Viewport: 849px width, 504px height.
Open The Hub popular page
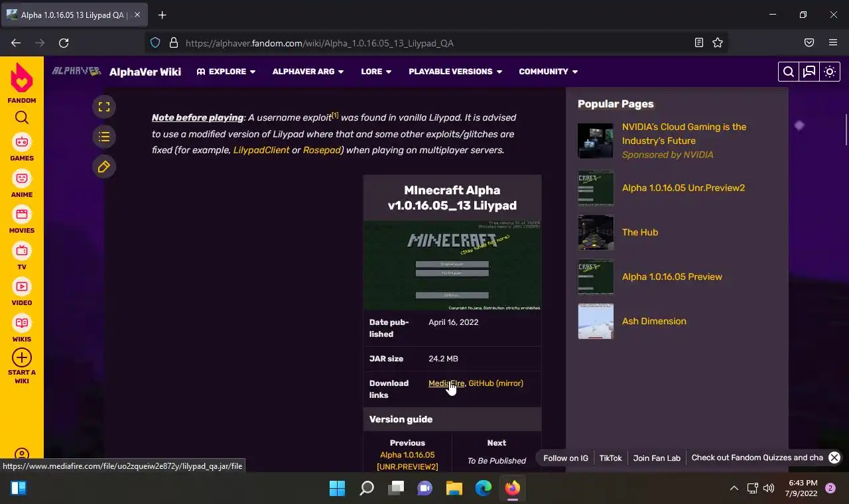[640, 232]
